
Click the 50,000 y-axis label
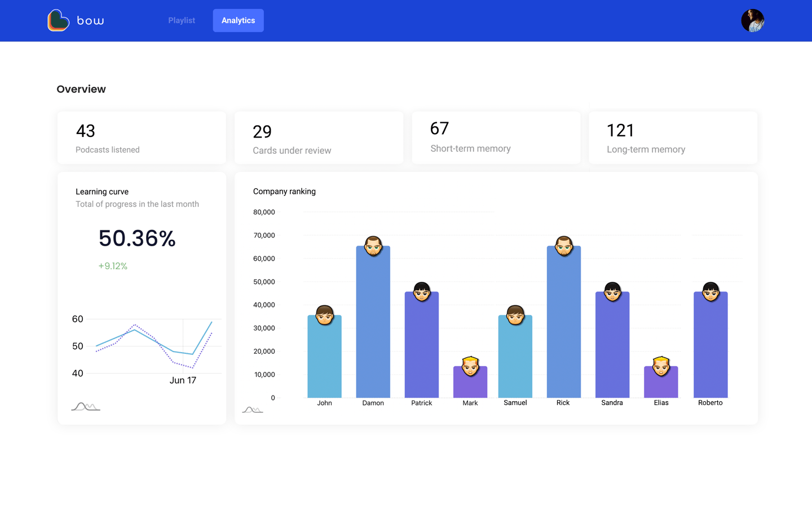[x=264, y=282]
